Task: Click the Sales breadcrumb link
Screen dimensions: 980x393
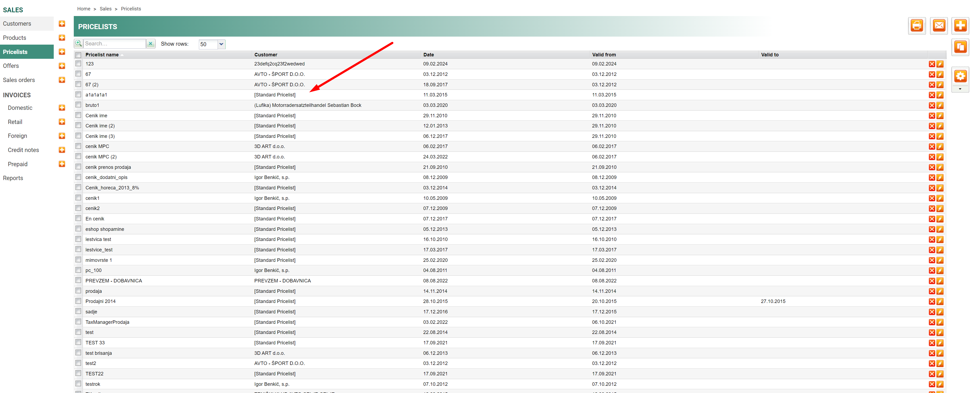Action: (105, 9)
